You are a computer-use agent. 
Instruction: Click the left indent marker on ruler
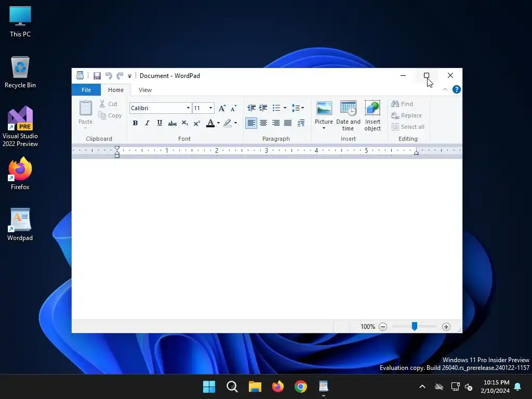point(117,152)
